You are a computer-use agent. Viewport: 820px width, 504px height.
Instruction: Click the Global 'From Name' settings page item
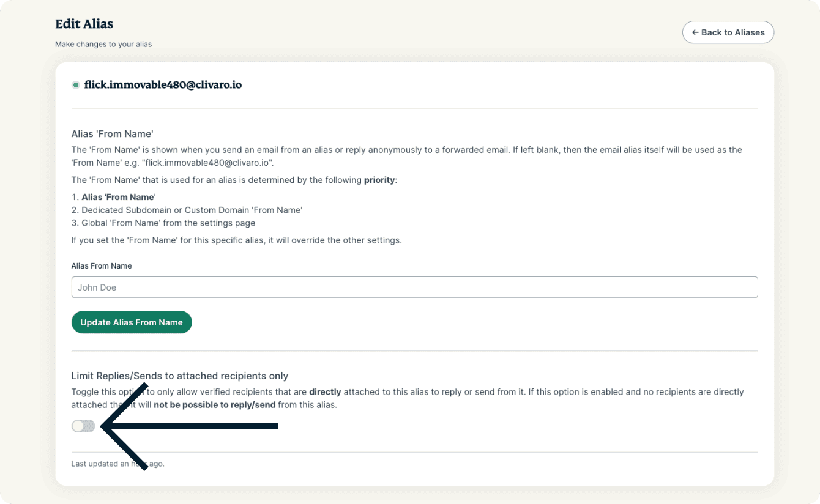pos(168,223)
